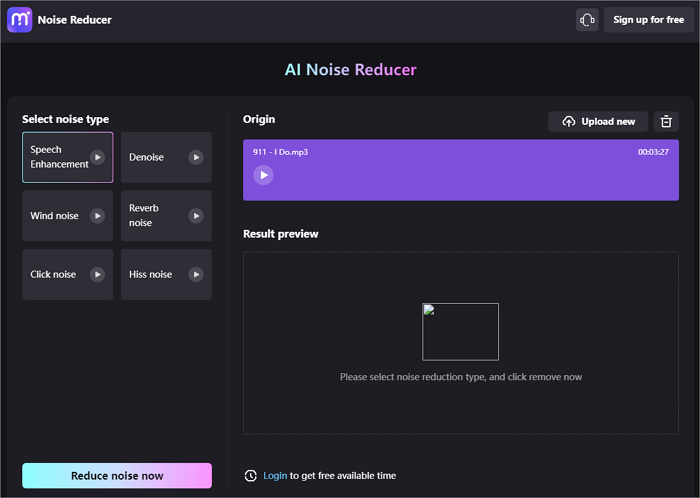Preview the Wind noise sample play icon
The image size is (700, 498).
(x=97, y=215)
